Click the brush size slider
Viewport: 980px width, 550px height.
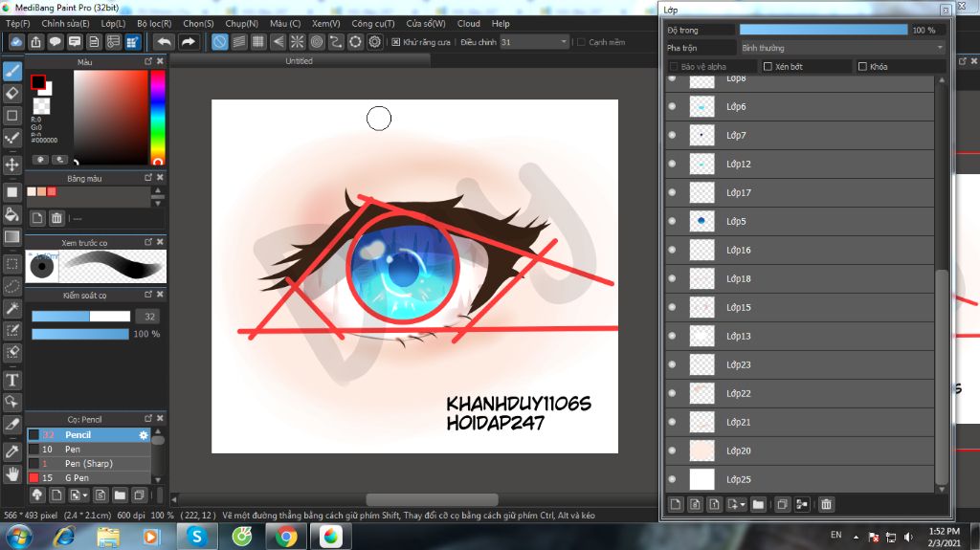pos(80,317)
